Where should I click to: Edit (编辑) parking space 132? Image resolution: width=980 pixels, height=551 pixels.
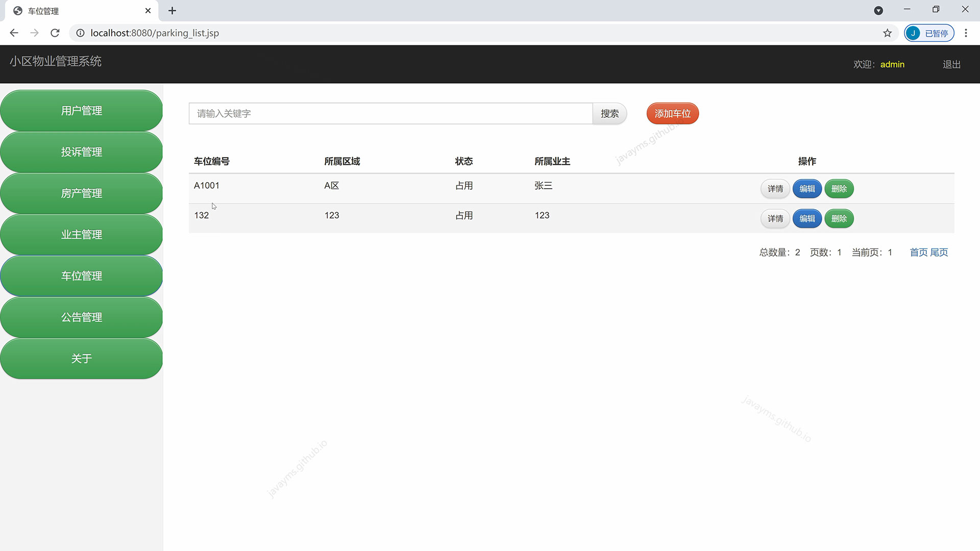pos(807,218)
